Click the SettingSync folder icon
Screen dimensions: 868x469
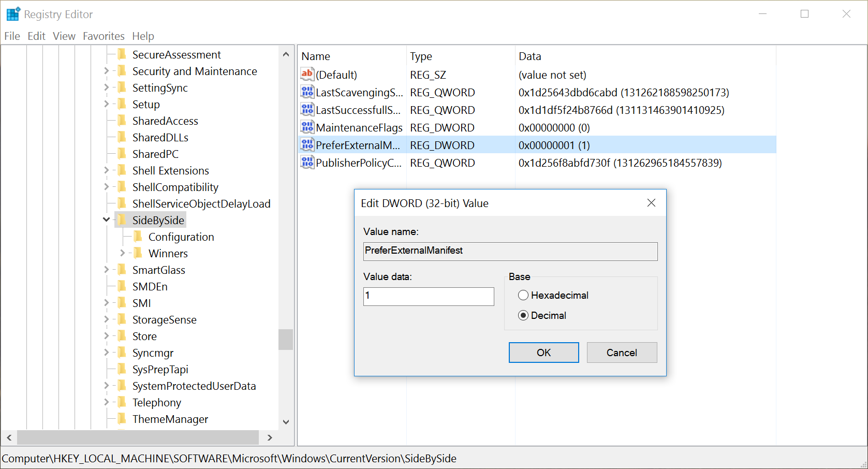(122, 87)
